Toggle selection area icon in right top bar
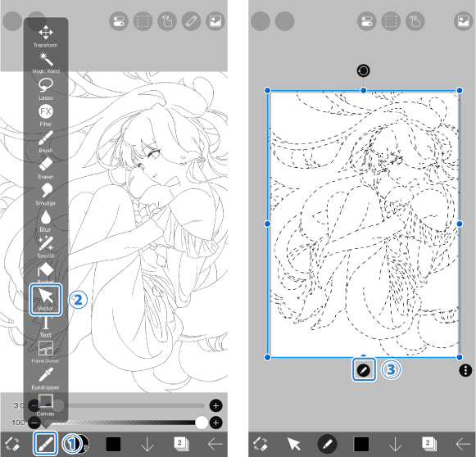 [x=391, y=21]
